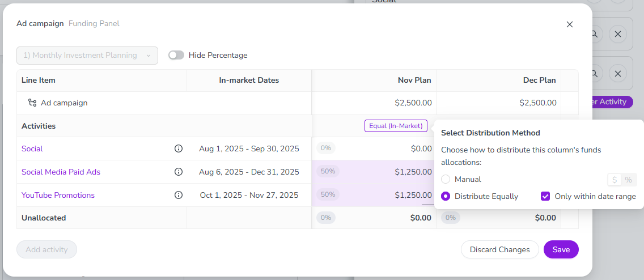Open the YouTube Promotions activity link
The image size is (644, 280).
pyautogui.click(x=58, y=195)
